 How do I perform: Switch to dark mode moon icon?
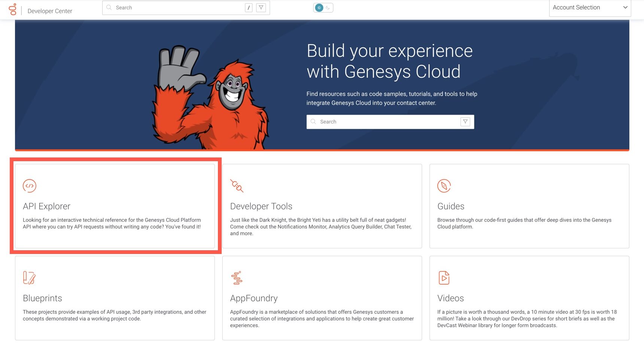click(x=328, y=7)
